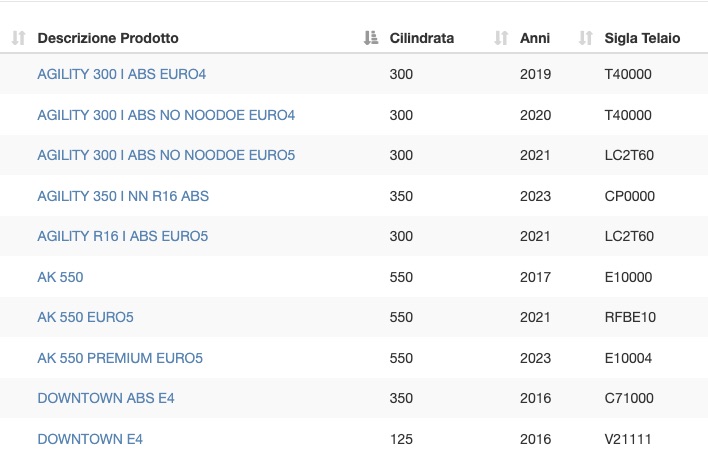
Task: Select LC2T60 in AGILITY R16 row
Action: (629, 236)
